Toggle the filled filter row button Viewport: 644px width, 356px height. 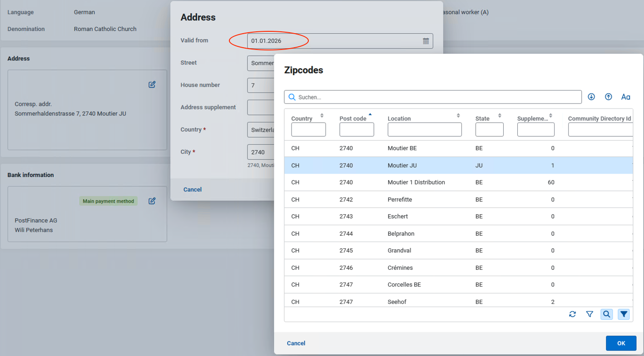click(624, 314)
